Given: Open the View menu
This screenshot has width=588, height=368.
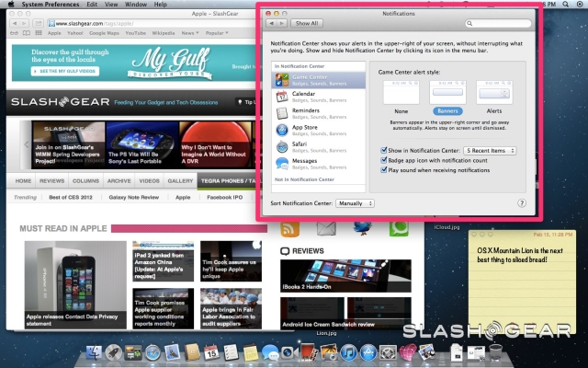Looking at the screenshot, I should pyautogui.click(x=111, y=4).
